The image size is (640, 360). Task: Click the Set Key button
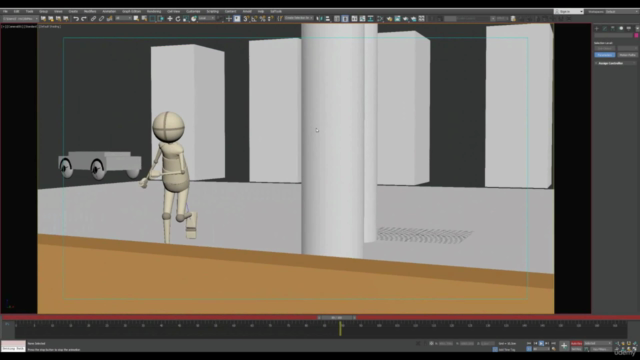point(576,349)
